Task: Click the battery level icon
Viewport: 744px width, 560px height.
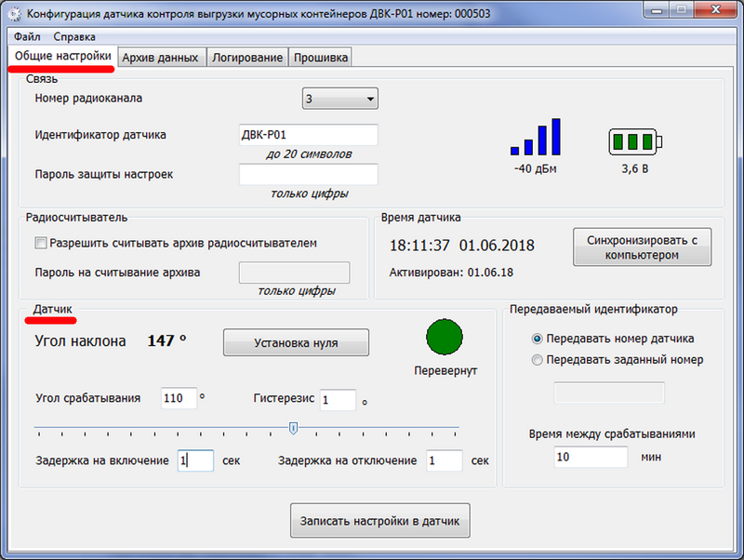Action: pos(635,141)
